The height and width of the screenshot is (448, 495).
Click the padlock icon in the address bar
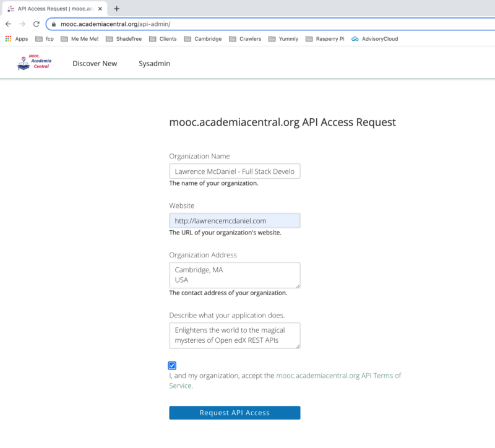(54, 25)
